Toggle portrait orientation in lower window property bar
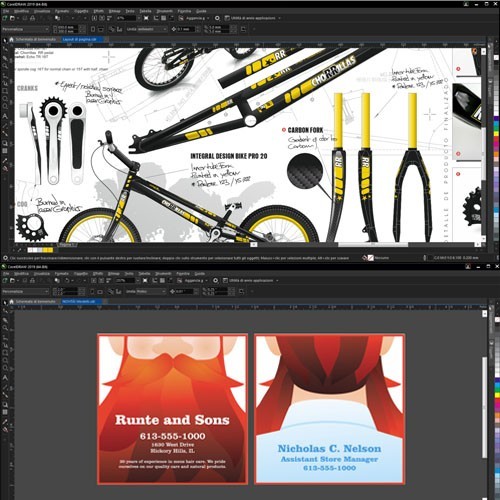500x500 pixels. click(92, 291)
